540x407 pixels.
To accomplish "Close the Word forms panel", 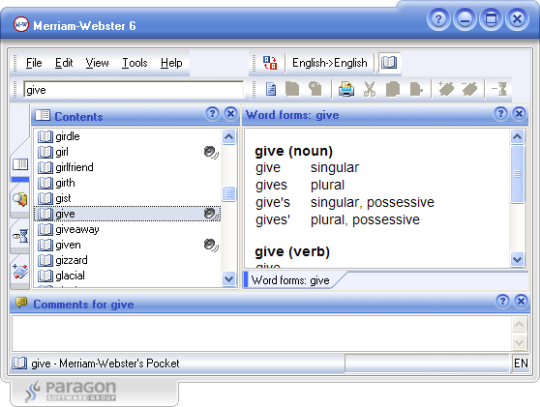I will tap(519, 113).
